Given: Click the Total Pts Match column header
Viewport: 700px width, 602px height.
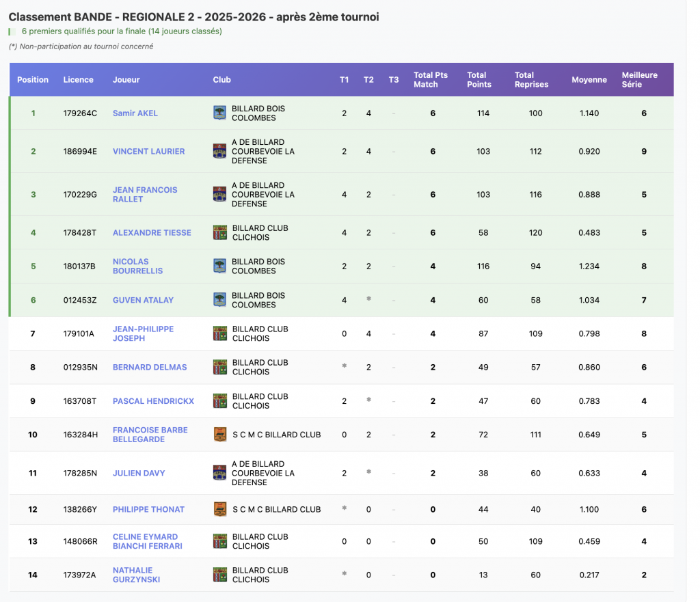Looking at the screenshot, I should pyautogui.click(x=431, y=80).
